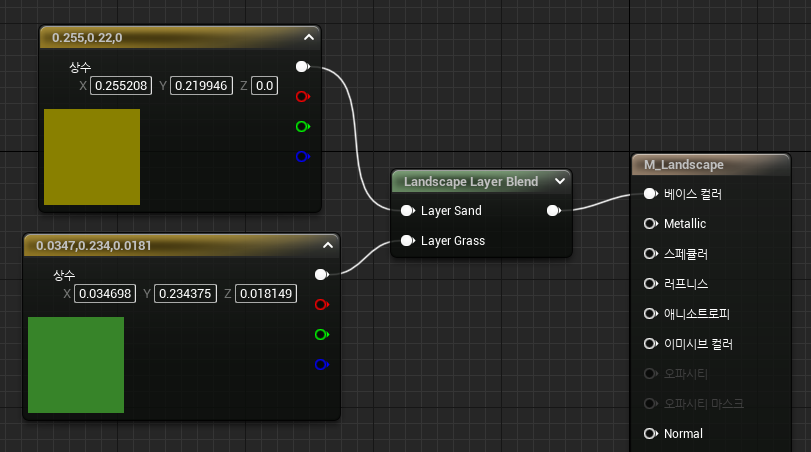The image size is (811, 452).
Task: Edit X value field 0.034698
Action: [105, 294]
